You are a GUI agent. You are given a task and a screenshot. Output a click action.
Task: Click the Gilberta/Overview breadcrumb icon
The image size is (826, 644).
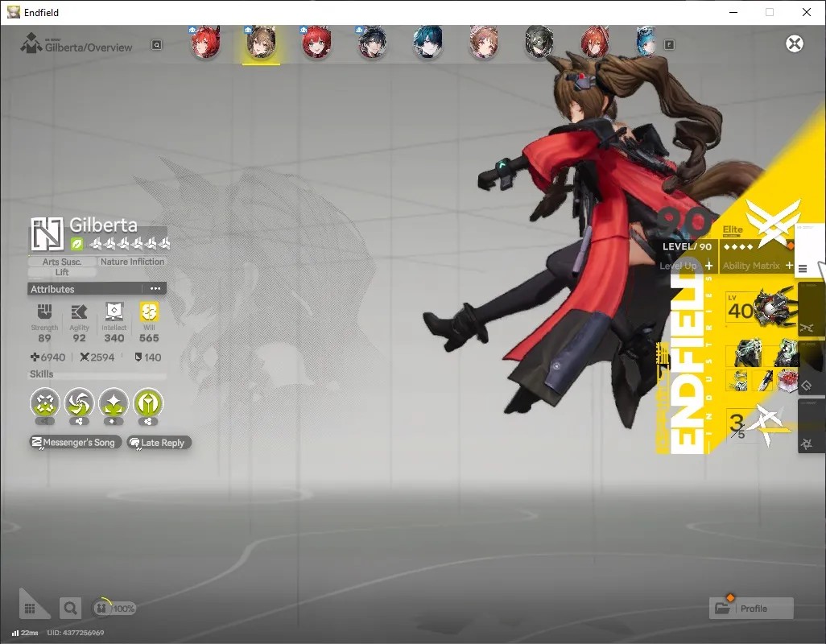click(31, 43)
